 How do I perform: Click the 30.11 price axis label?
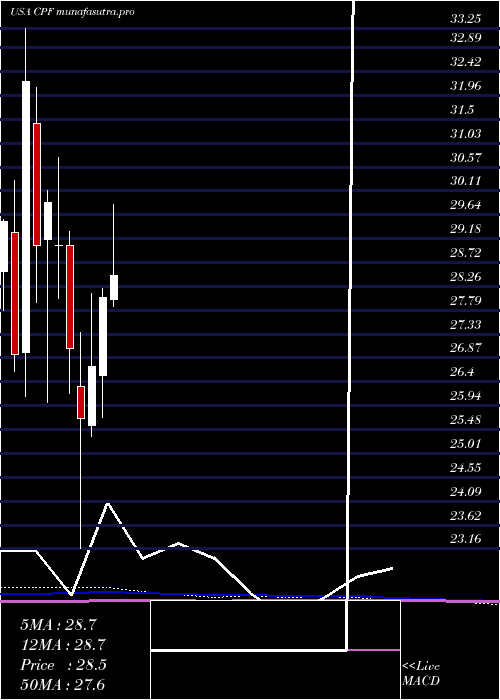tap(465, 181)
